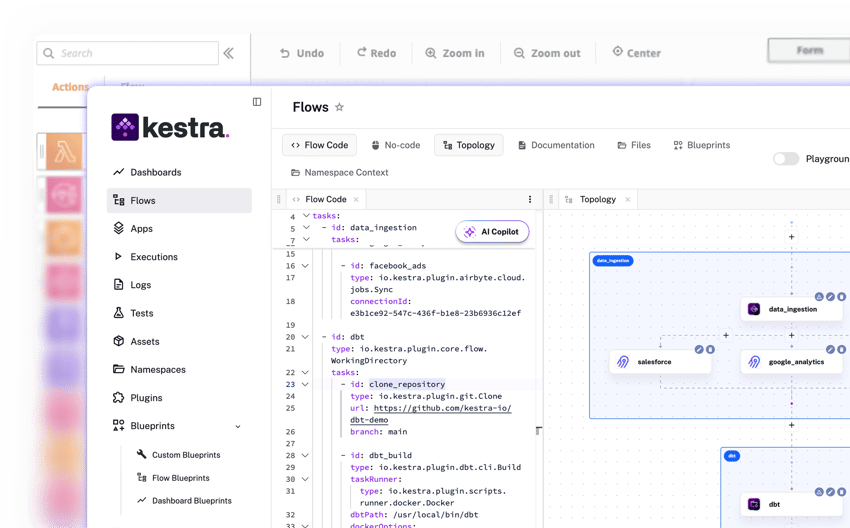Collapse the sidebar with panel icon
This screenshot has width=850, height=528.
point(257,102)
